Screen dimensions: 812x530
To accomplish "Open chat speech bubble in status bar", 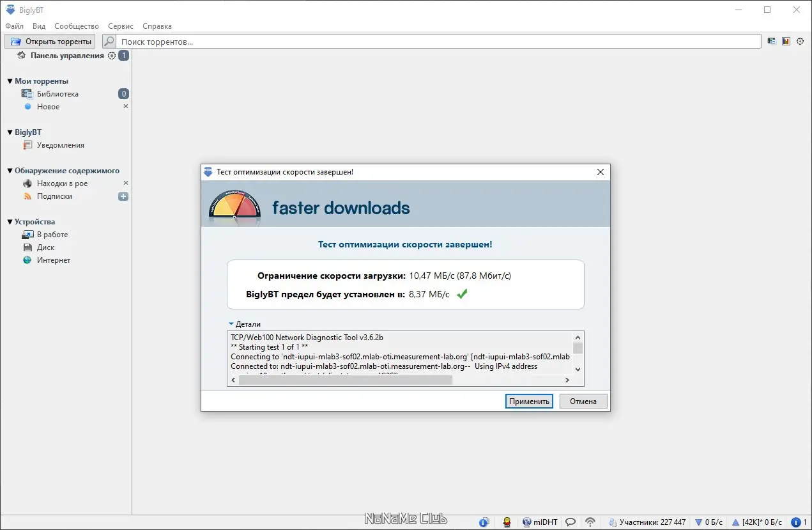I will pyautogui.click(x=571, y=522).
